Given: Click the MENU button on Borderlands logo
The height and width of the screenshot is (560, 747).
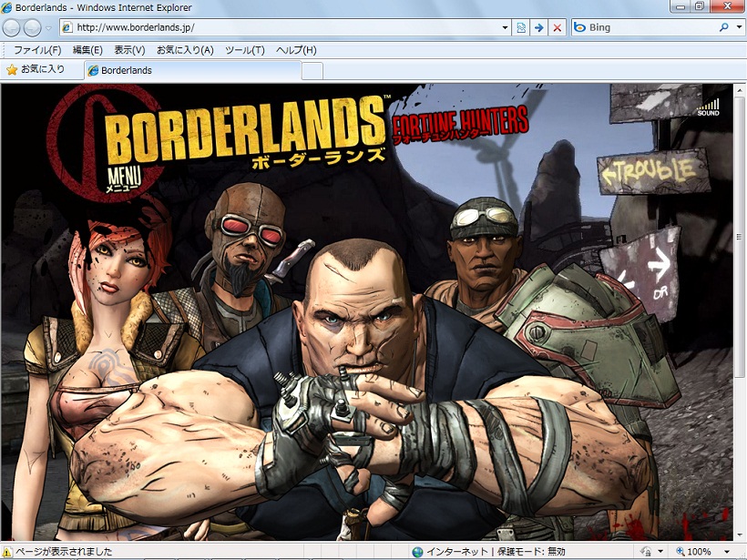Looking at the screenshot, I should [x=120, y=178].
